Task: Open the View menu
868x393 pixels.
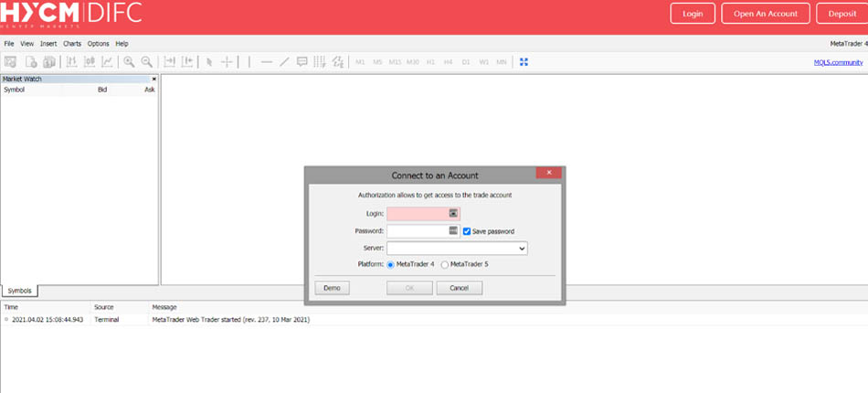Action: tap(27, 44)
